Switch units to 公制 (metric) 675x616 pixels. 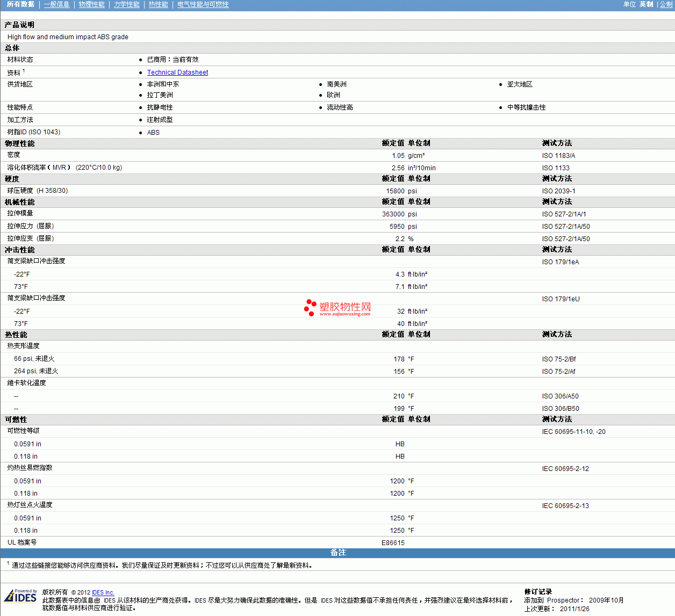[666, 4]
